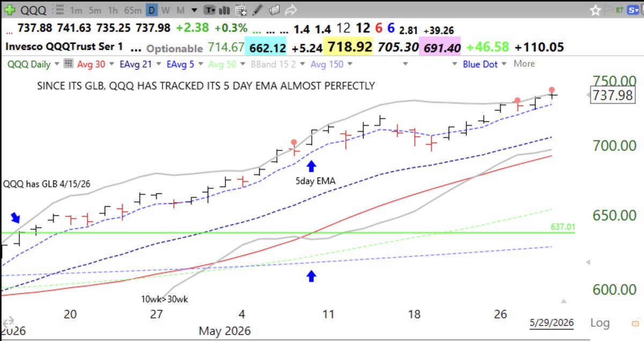This screenshot has height=341, width=644.
Task: Click the Log scale toggle
Action: (x=599, y=323)
